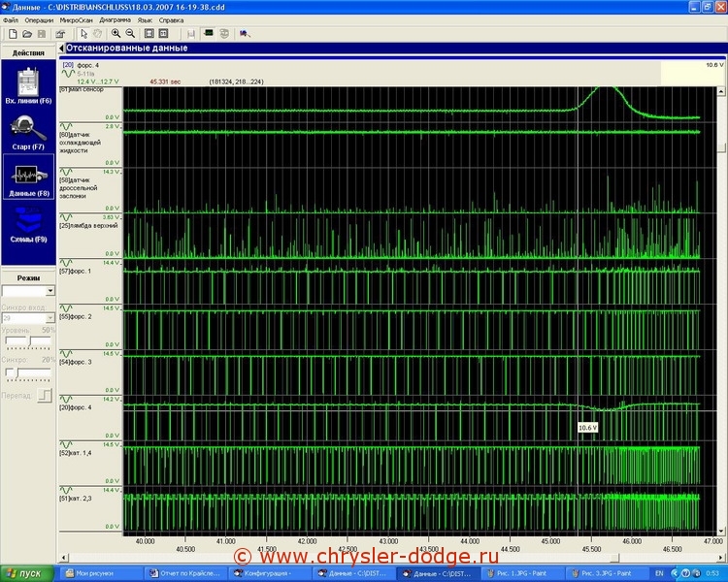Click the horizontal scrollbar thumb

click(x=614, y=558)
